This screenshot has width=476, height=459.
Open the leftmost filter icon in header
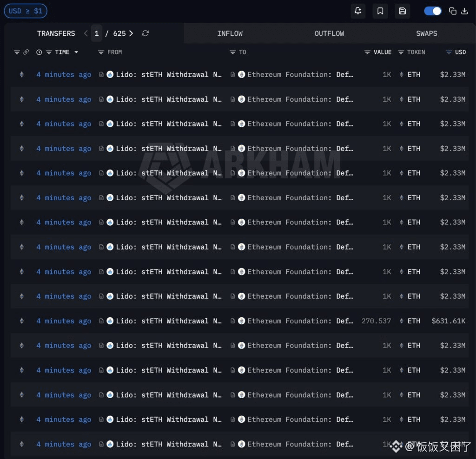17,52
